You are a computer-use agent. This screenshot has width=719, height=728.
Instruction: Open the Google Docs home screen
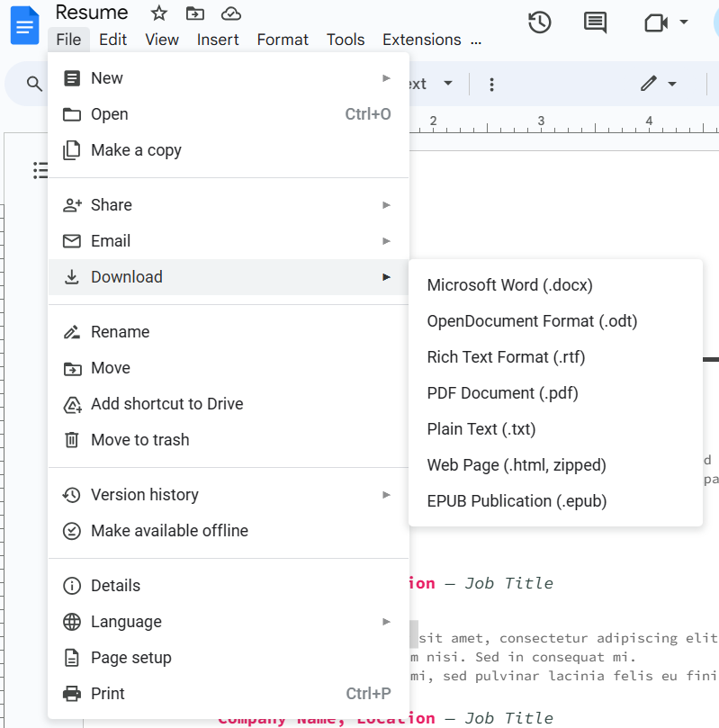click(x=23, y=25)
